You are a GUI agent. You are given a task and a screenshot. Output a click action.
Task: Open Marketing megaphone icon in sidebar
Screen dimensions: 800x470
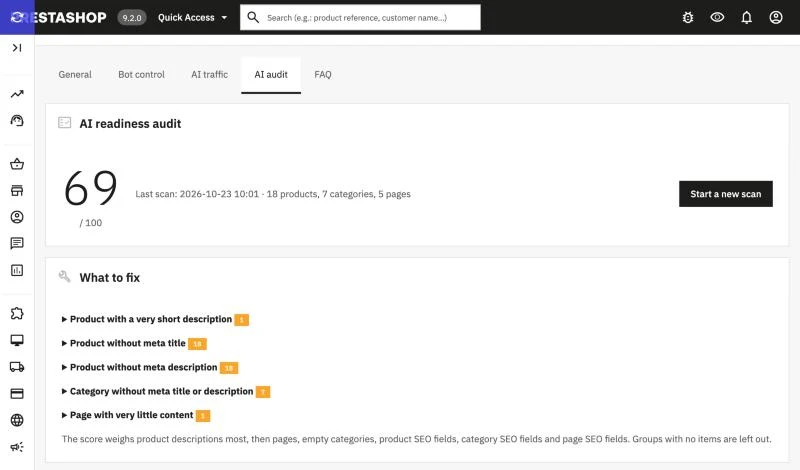(17, 447)
